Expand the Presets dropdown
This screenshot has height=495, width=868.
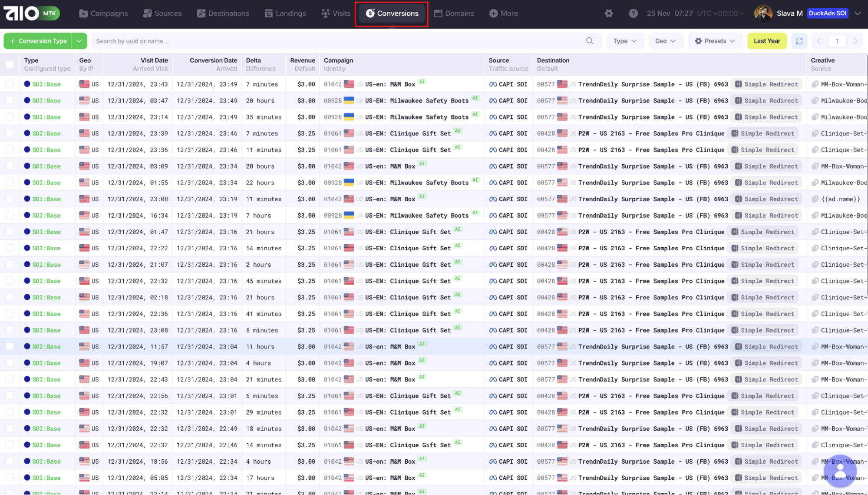pos(715,41)
